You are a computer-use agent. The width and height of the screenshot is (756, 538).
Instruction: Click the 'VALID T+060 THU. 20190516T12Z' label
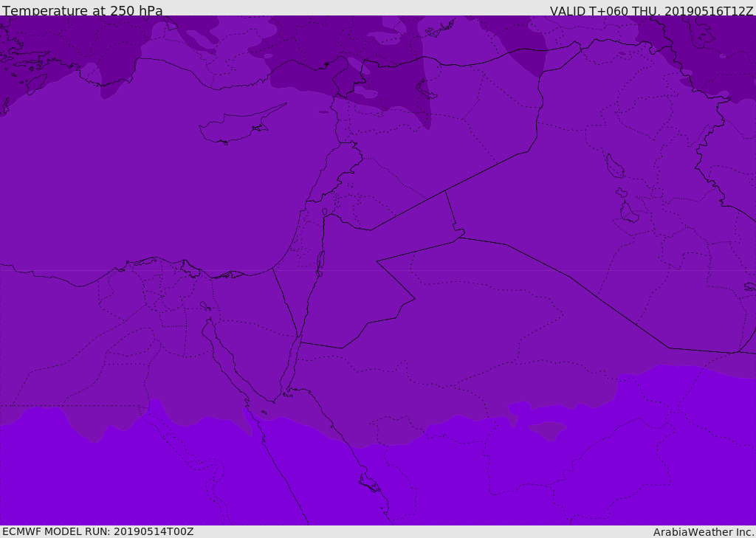651,11
